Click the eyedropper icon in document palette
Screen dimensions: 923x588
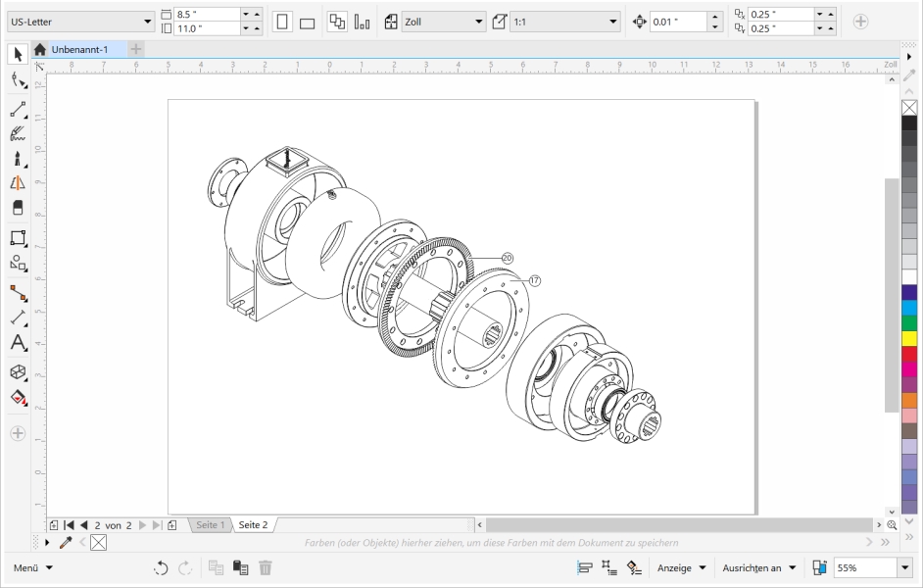click(x=66, y=542)
